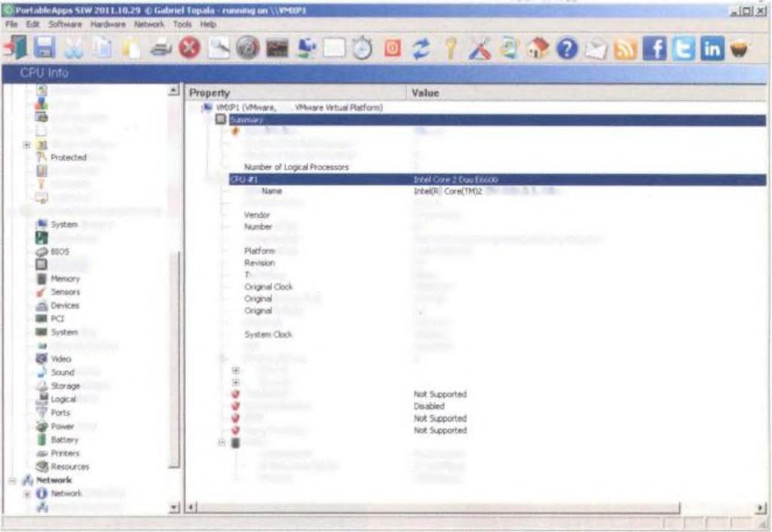Select Video in the hardware tree
Image resolution: width=772 pixels, height=532 pixels.
tap(61, 359)
